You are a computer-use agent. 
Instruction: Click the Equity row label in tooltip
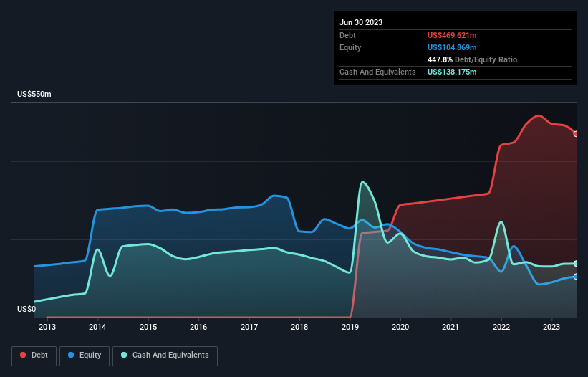pos(350,47)
